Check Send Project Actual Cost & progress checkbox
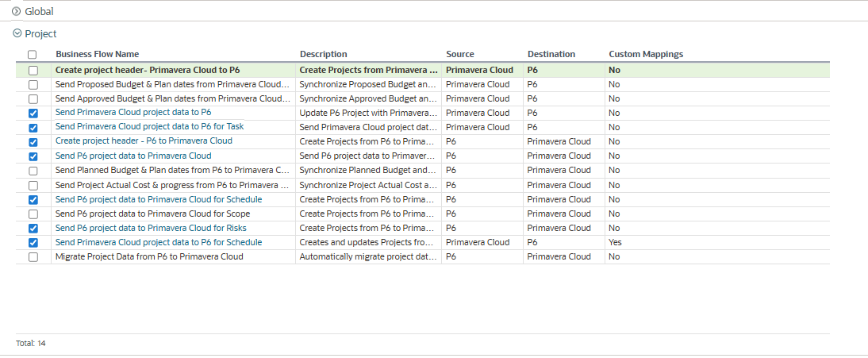 pos(33,185)
